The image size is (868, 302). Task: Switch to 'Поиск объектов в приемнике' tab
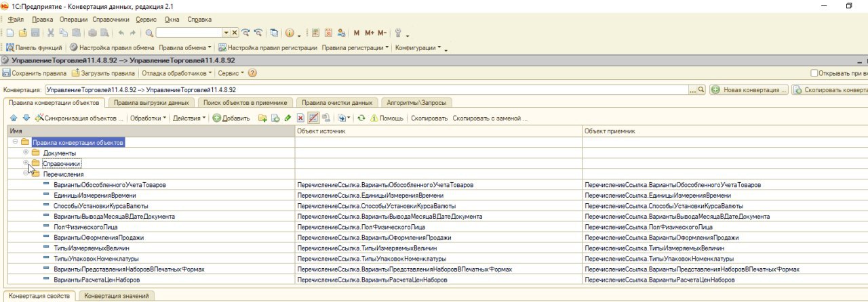(x=245, y=103)
